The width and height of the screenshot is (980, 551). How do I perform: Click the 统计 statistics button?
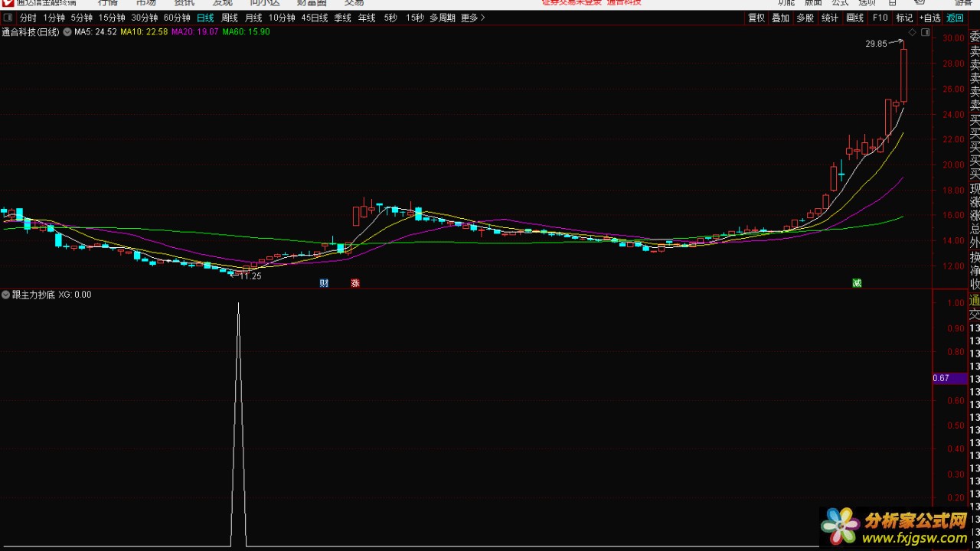[x=830, y=18]
